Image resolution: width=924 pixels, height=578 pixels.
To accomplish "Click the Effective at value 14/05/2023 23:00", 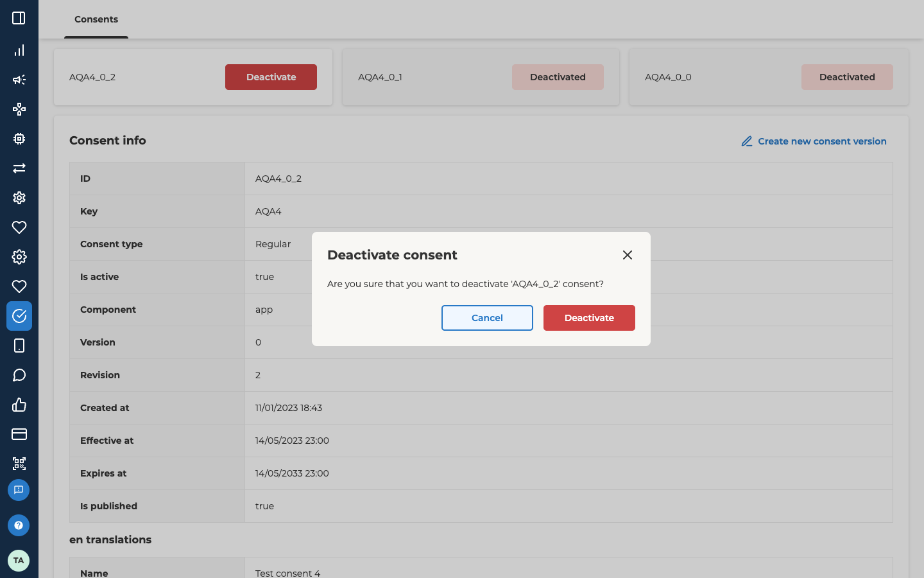I will [x=292, y=441].
